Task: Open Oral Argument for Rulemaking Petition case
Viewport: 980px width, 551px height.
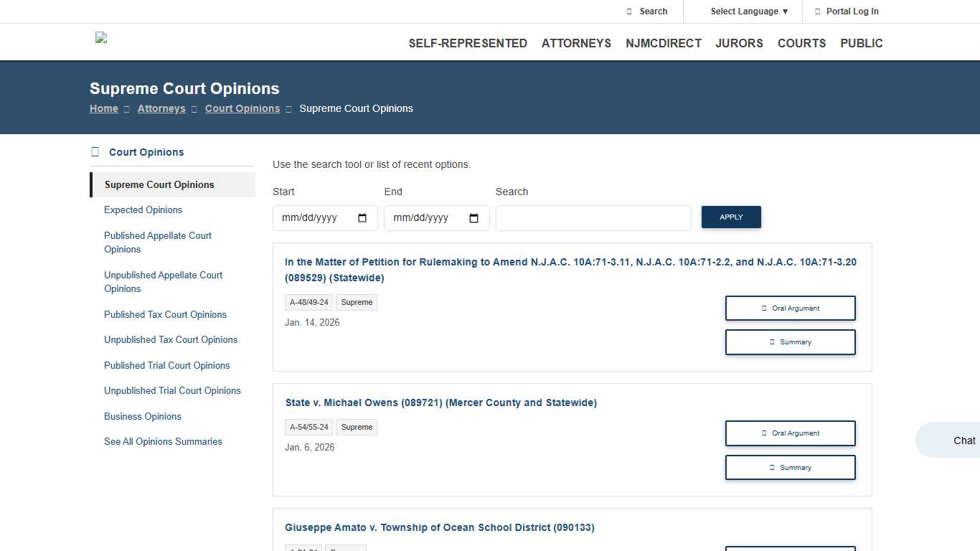Action: tap(790, 308)
